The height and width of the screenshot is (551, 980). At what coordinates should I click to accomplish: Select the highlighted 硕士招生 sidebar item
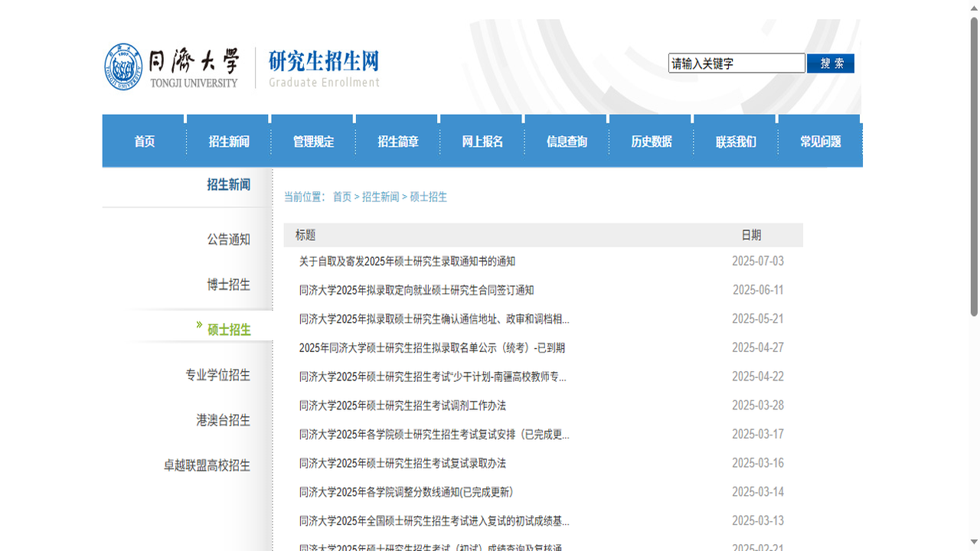(227, 329)
